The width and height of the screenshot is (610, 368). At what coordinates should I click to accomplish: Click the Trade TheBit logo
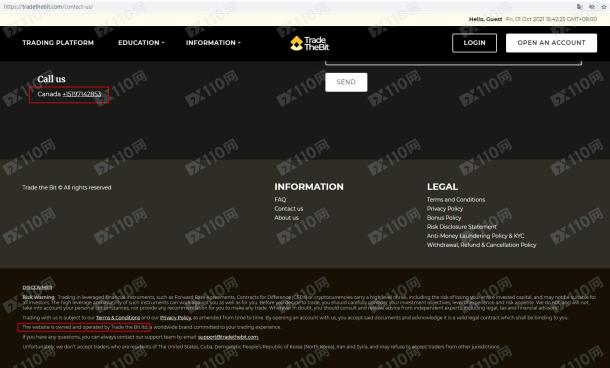pos(310,43)
